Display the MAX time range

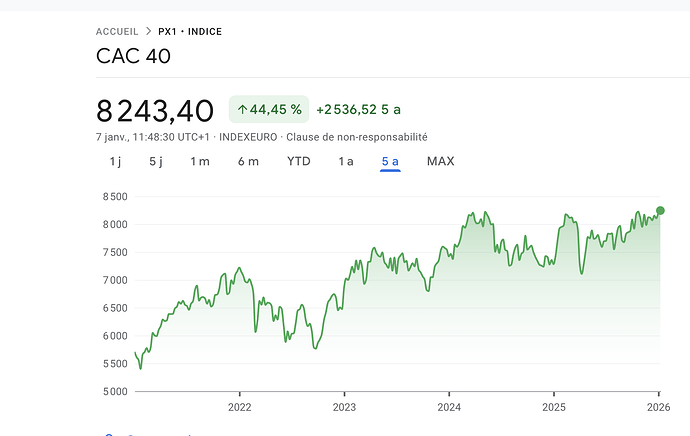click(x=440, y=161)
